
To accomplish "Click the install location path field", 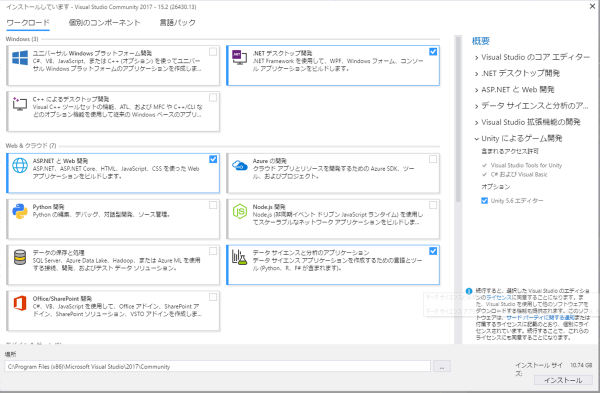I will tap(217, 366).
